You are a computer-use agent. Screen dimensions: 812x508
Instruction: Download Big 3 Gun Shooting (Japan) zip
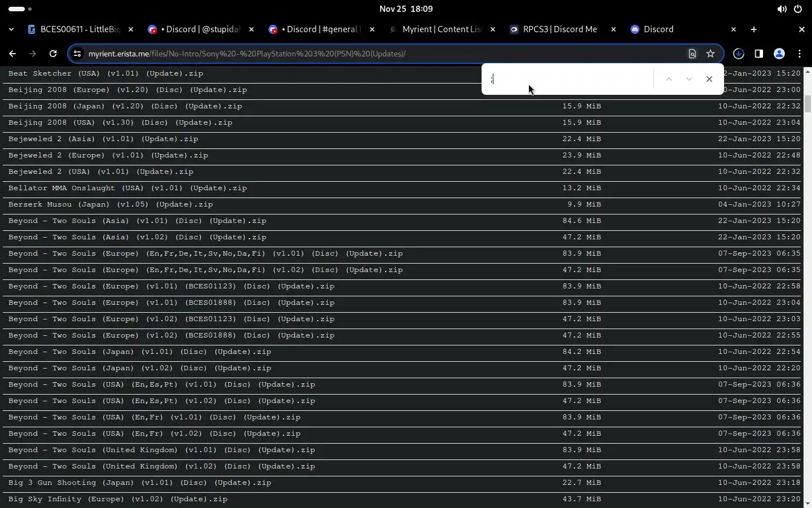[x=140, y=483]
